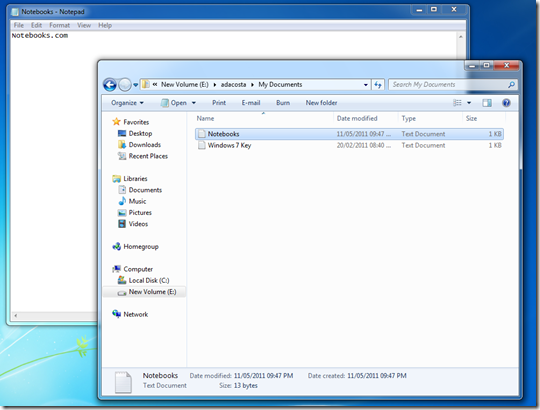Open Documents library

point(145,190)
